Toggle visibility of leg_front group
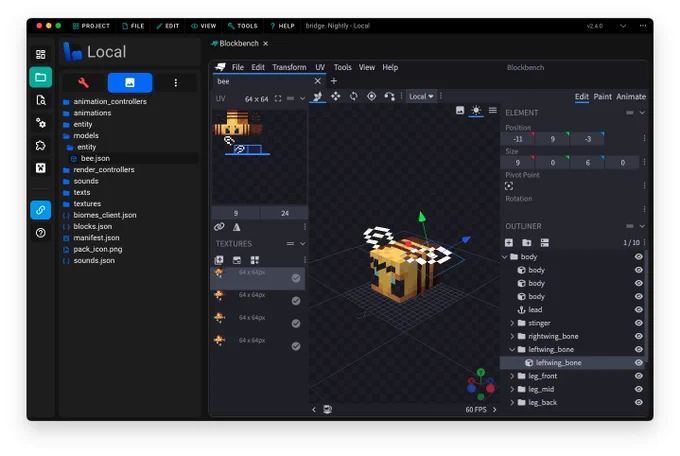Image resolution: width=680 pixels, height=456 pixels. (639, 376)
